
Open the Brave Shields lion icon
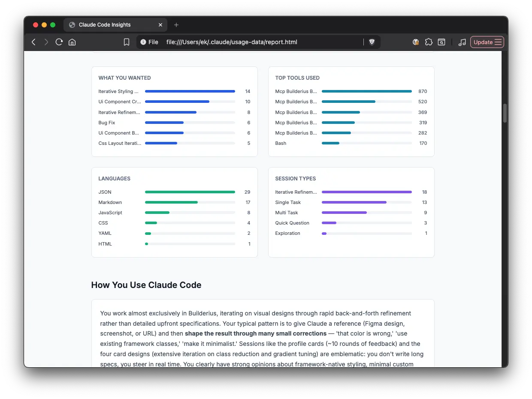click(x=372, y=42)
